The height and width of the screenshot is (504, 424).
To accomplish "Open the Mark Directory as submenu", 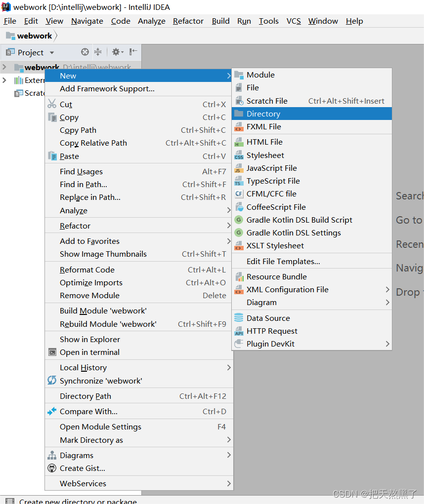I will 139,440.
